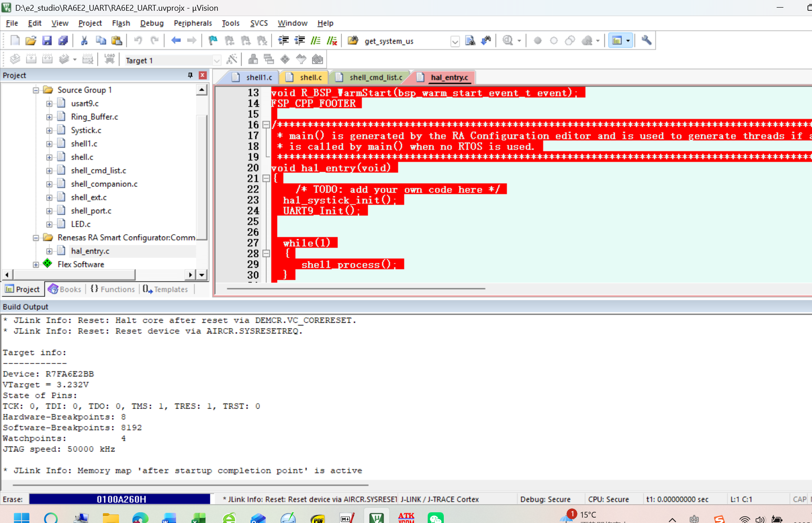Click the Options for Target icon
812x523 pixels.
click(232, 59)
